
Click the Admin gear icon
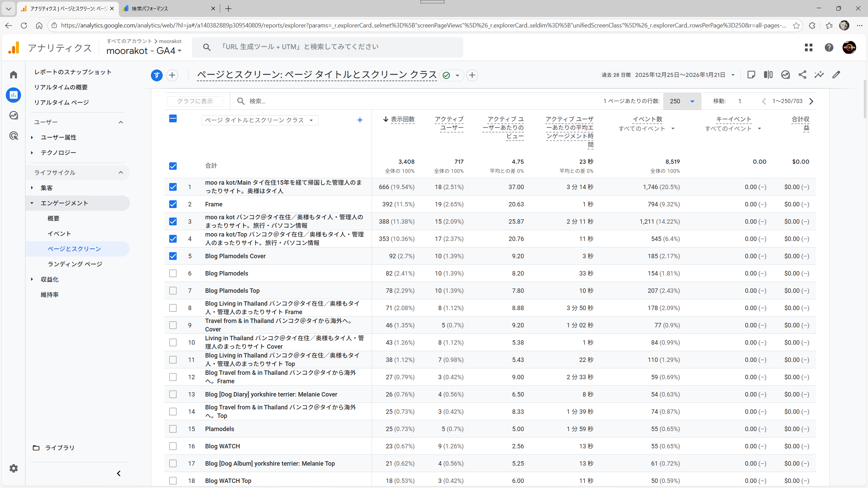14,468
